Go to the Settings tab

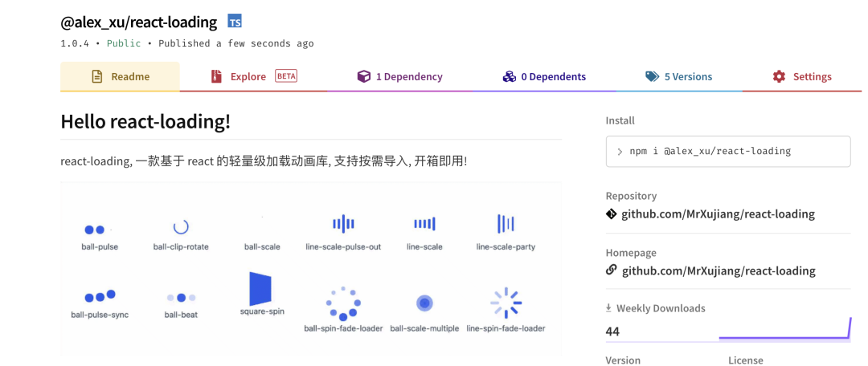[801, 77]
